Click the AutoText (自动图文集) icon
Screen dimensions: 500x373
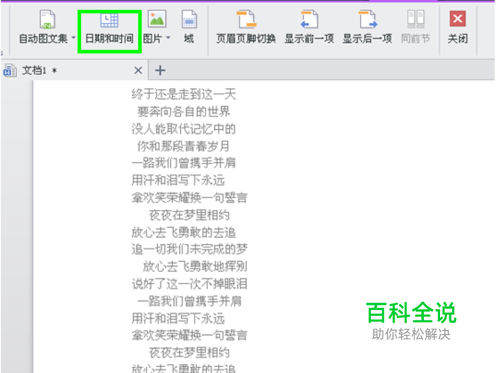(x=47, y=19)
